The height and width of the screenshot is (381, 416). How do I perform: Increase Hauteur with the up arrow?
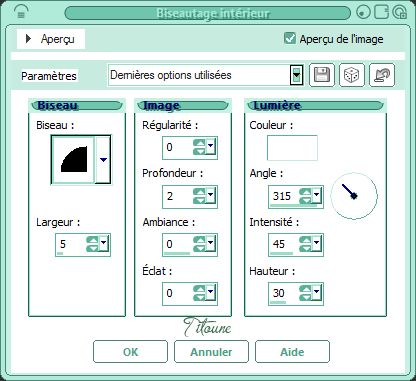(305, 289)
